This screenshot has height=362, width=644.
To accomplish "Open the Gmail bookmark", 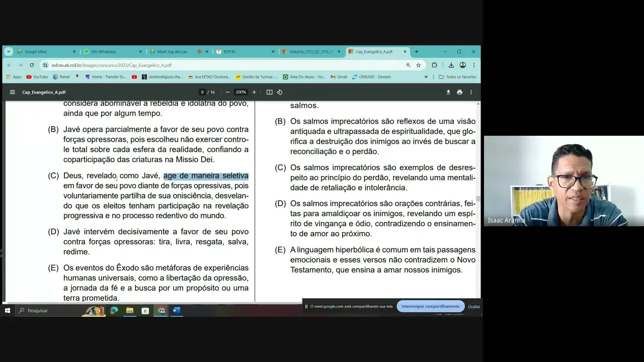I will pyautogui.click(x=339, y=77).
